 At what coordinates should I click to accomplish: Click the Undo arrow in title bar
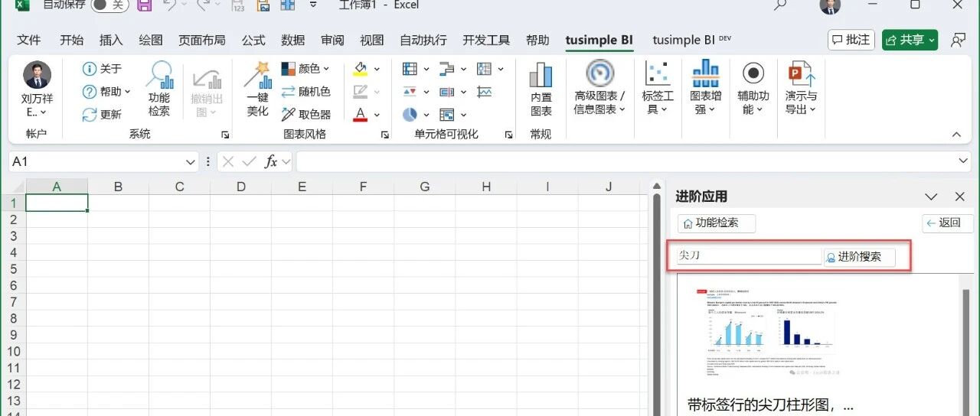click(x=169, y=5)
